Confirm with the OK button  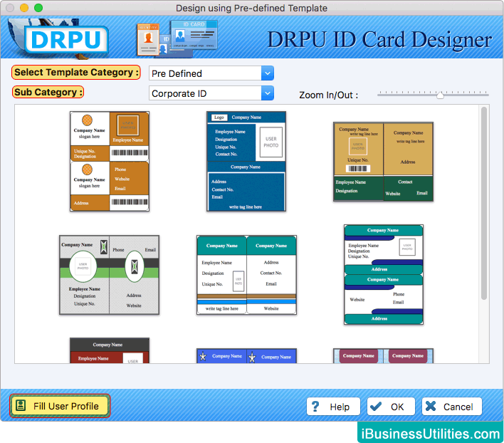point(391,407)
